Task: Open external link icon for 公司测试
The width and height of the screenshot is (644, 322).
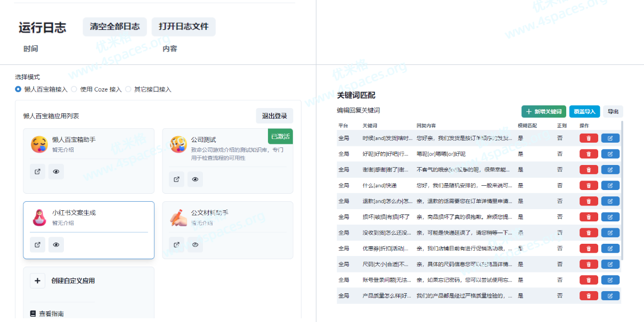Action: tap(176, 179)
